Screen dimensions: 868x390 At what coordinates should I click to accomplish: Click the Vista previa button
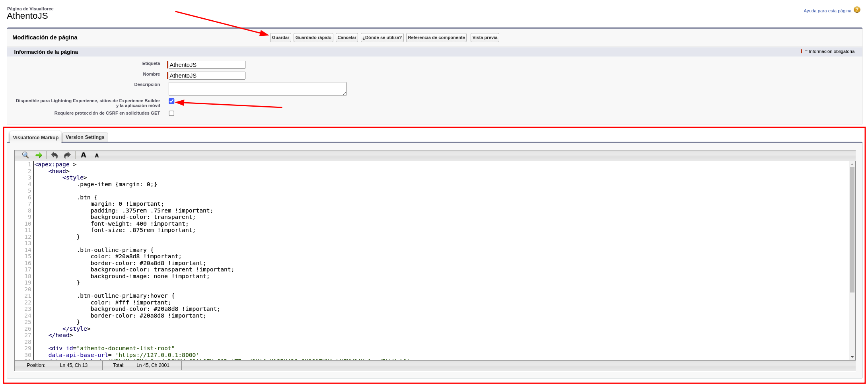pyautogui.click(x=485, y=37)
